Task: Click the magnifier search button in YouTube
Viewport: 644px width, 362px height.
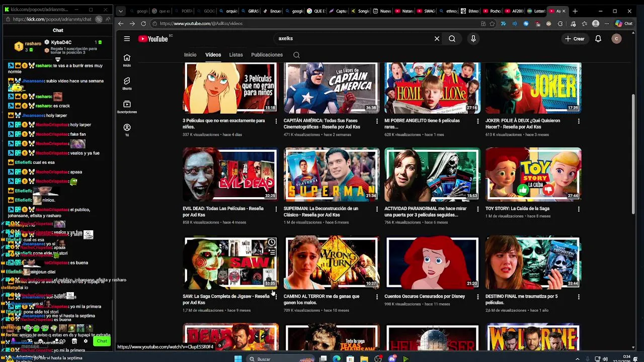Action: 452,39
